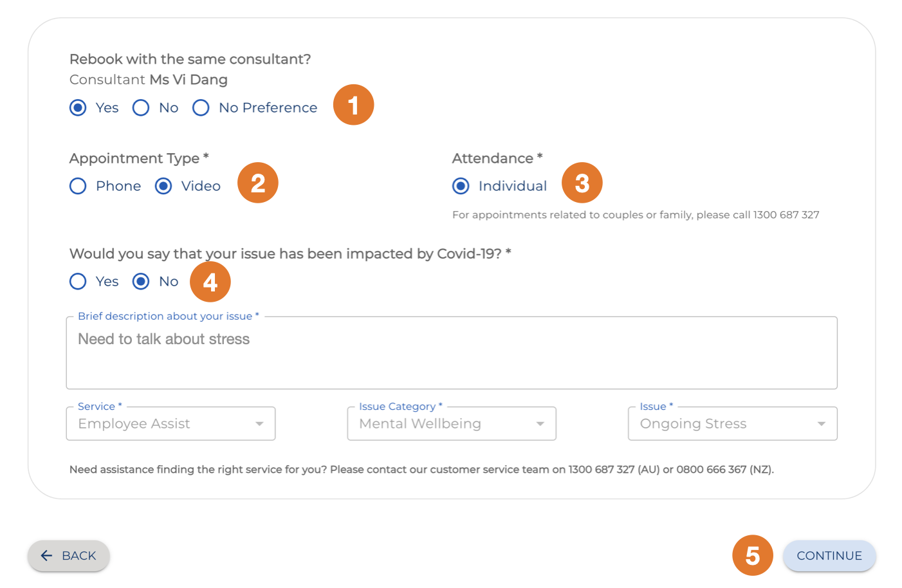This screenshot has height=588, width=902.
Task: Select Yes for same consultant
Action: pyautogui.click(x=78, y=108)
